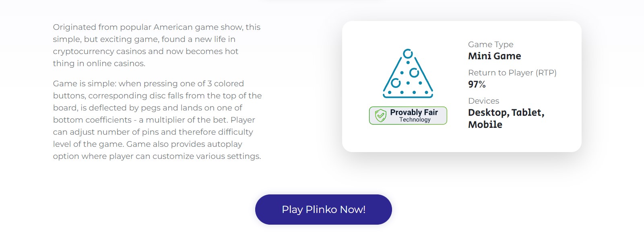Screen dimensions: 644x242
Task: Click the 'Desktop, Tablet,' text
Action: coord(506,113)
